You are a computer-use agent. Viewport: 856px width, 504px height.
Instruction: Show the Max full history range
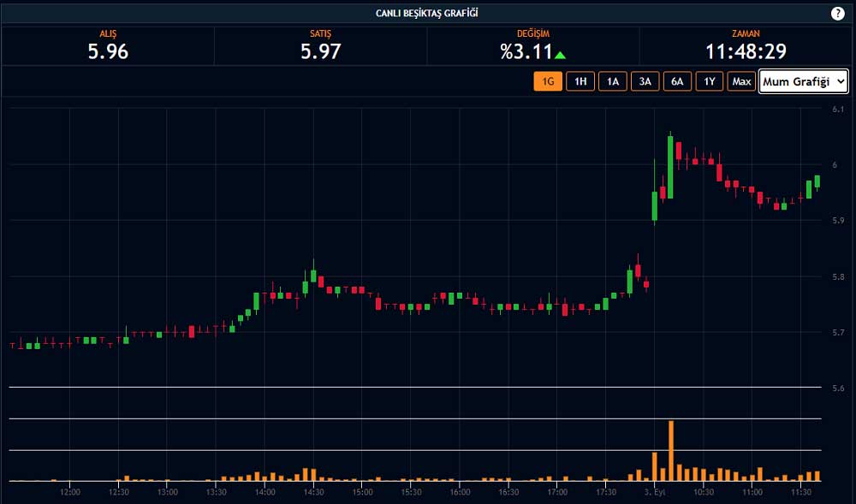point(741,81)
